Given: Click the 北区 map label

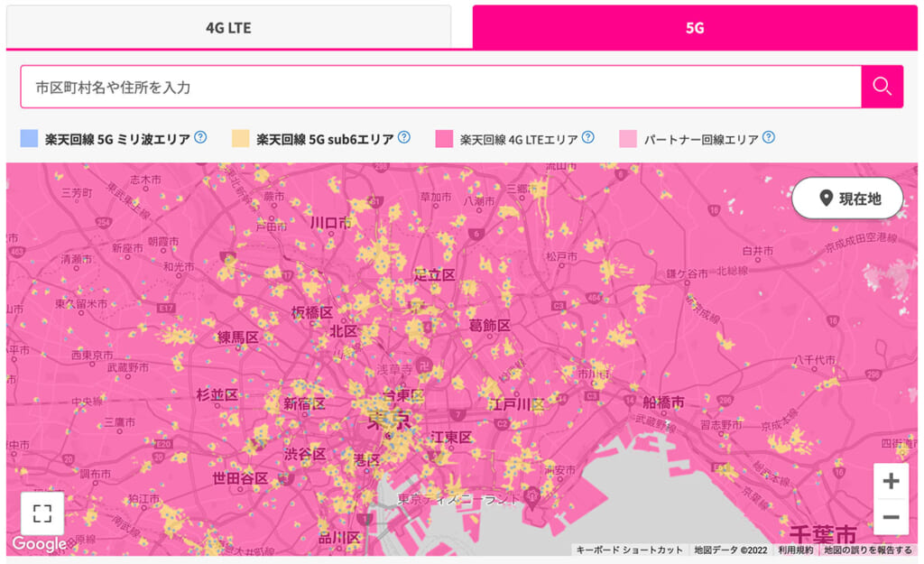Looking at the screenshot, I should point(344,331).
